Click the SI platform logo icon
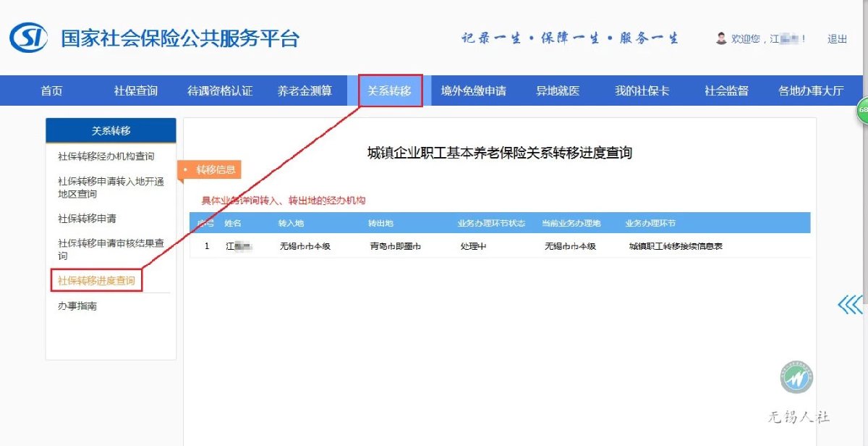Screen dimensions: 868x446 [x=28, y=37]
